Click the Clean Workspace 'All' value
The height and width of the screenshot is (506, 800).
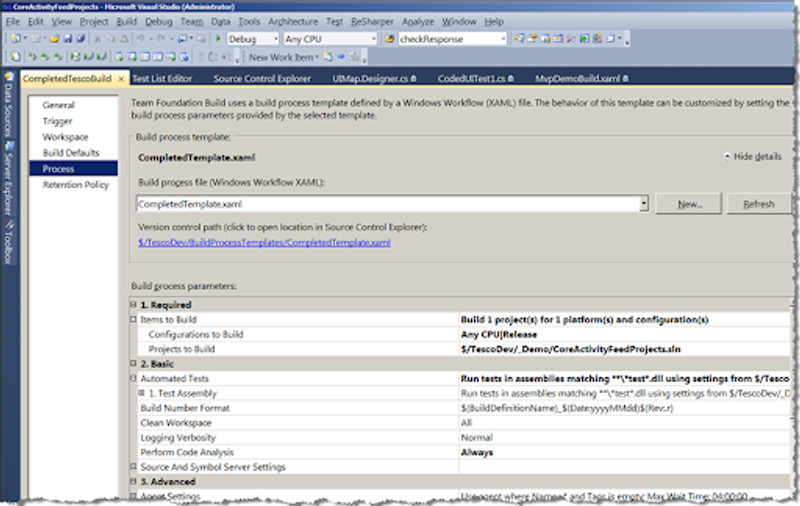(466, 423)
